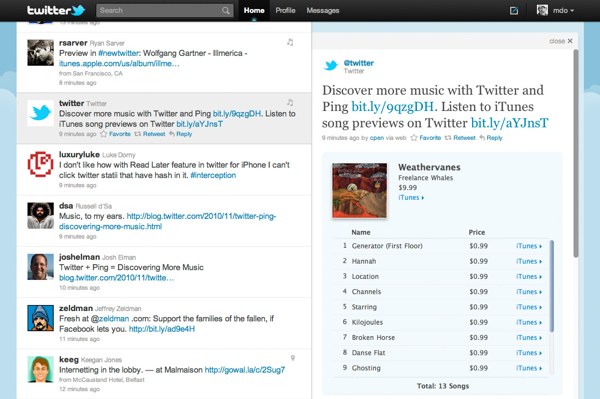Click @twitter username in detail pane
The image size is (600, 399).
click(359, 63)
